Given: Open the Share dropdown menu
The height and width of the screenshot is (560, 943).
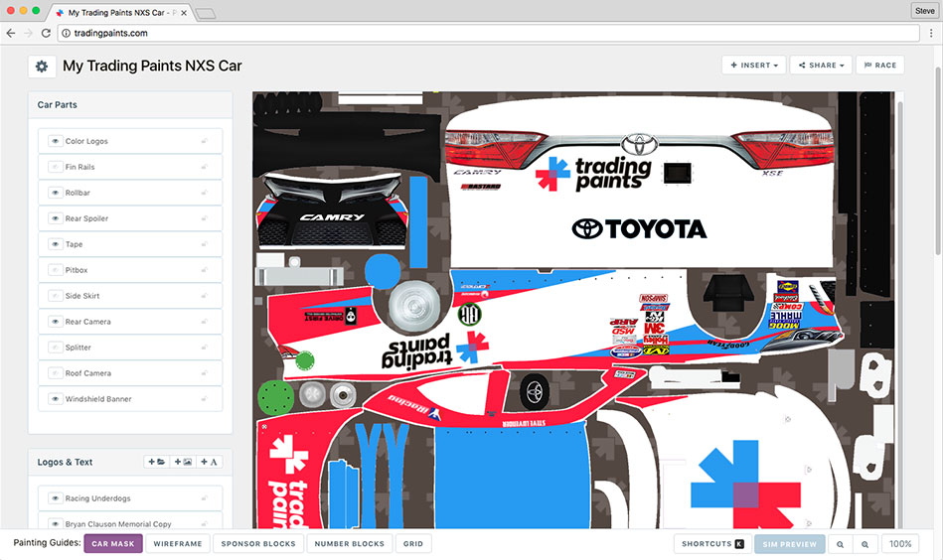Looking at the screenshot, I should (822, 65).
